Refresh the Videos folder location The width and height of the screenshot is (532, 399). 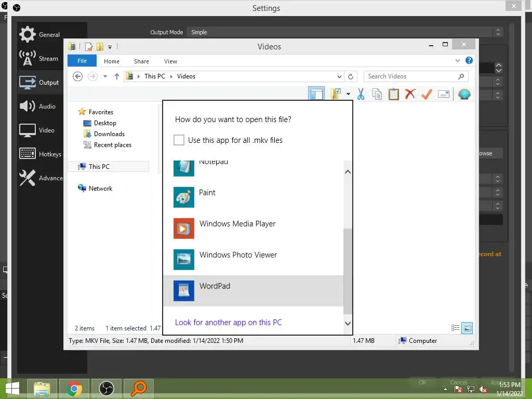[351, 76]
